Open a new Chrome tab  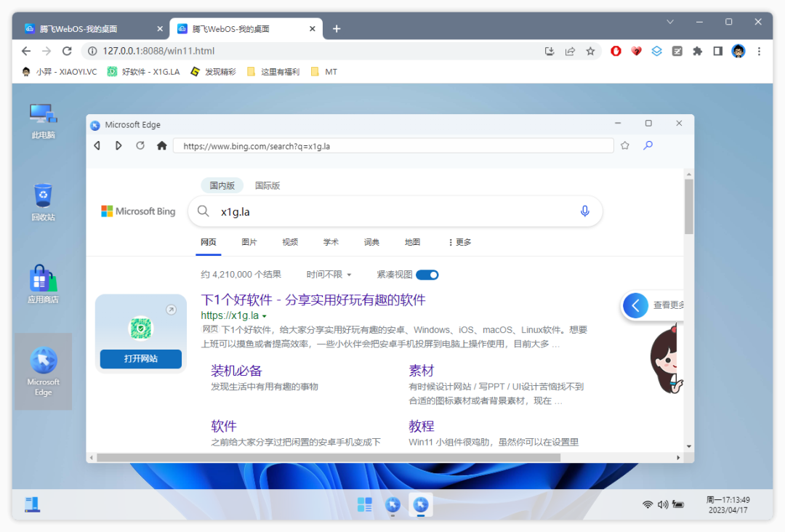pyautogui.click(x=337, y=29)
